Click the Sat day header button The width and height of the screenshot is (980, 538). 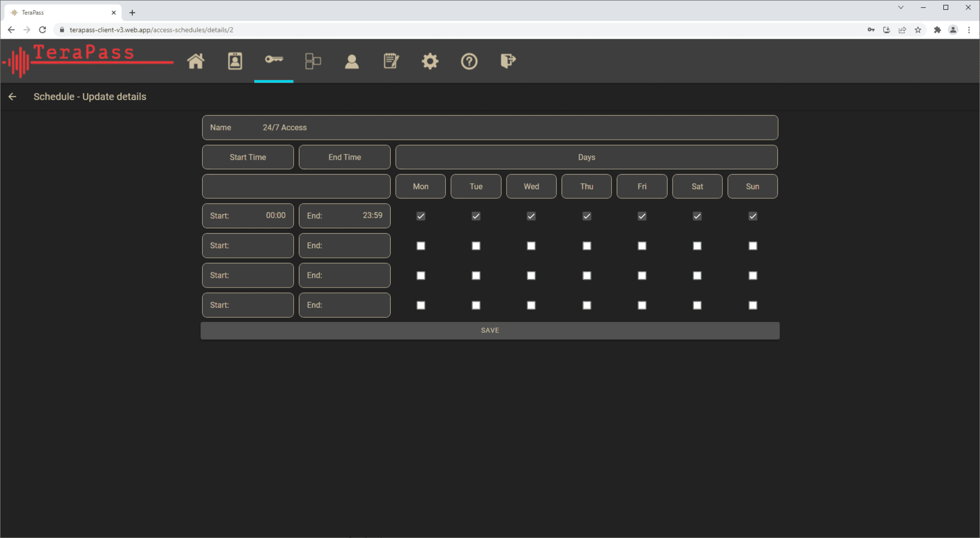(x=697, y=187)
